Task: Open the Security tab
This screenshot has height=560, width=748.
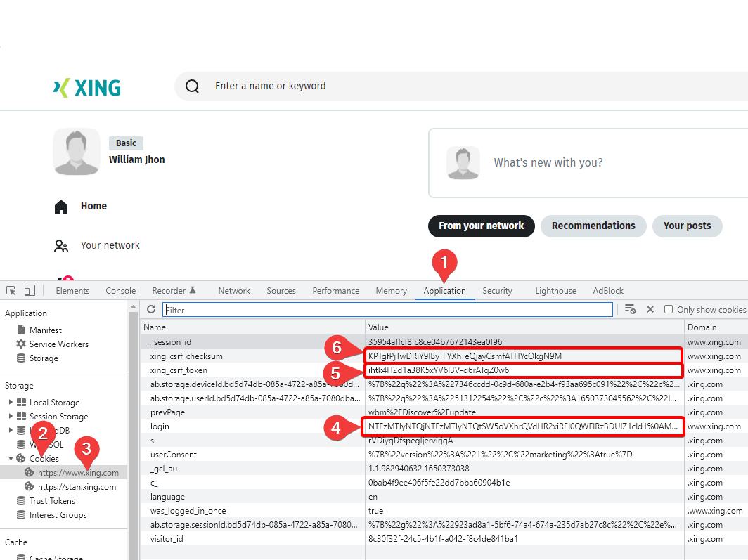Action: click(497, 291)
